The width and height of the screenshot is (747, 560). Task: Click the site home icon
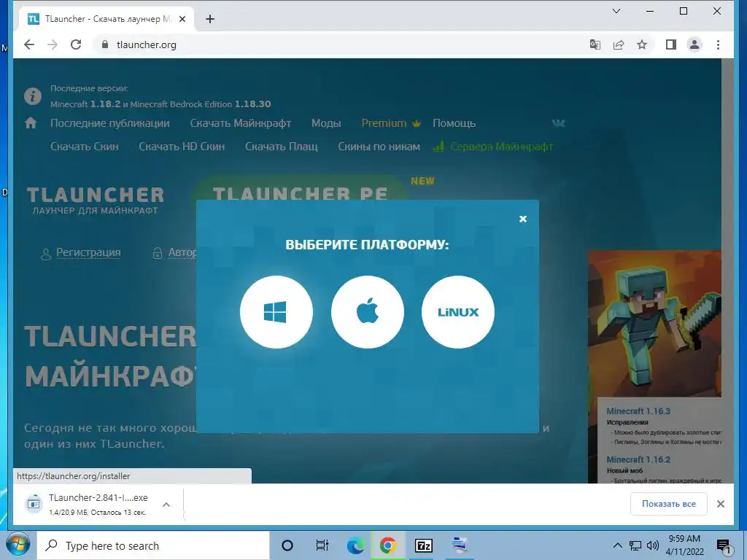(31, 123)
